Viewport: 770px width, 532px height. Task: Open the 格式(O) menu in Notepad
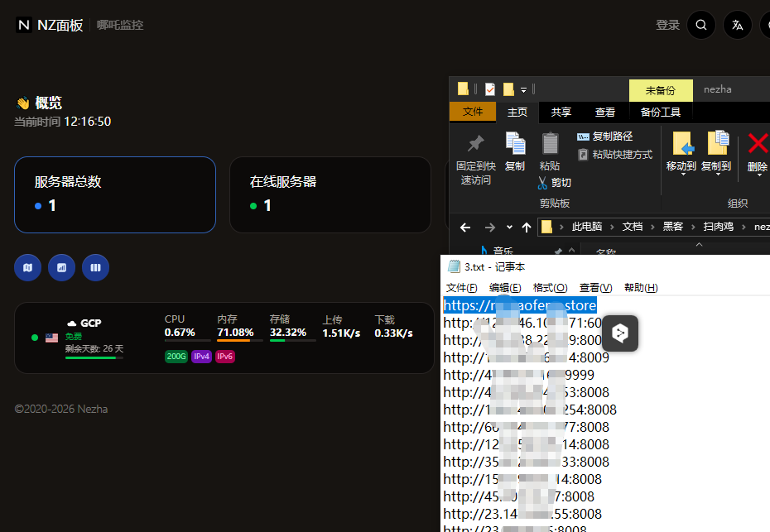click(x=550, y=287)
